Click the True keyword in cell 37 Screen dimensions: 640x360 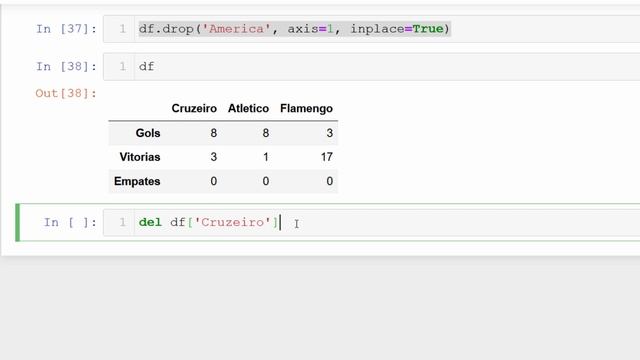[428, 29]
